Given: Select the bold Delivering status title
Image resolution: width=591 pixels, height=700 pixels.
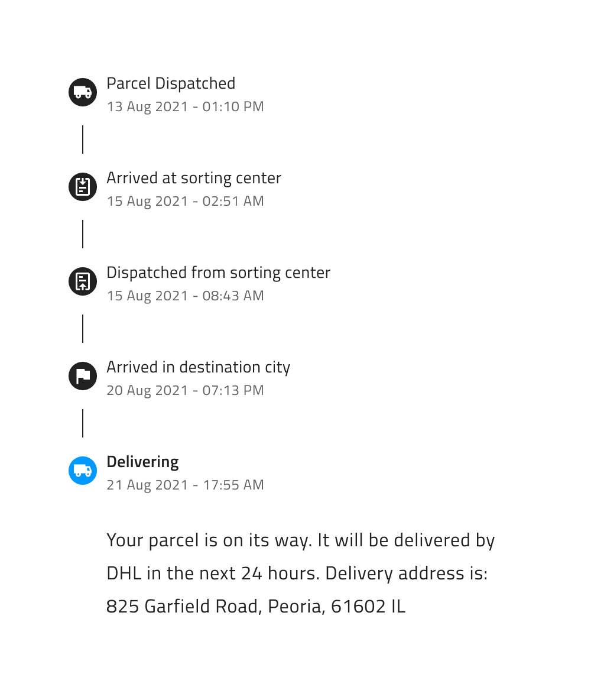Looking at the screenshot, I should (142, 462).
